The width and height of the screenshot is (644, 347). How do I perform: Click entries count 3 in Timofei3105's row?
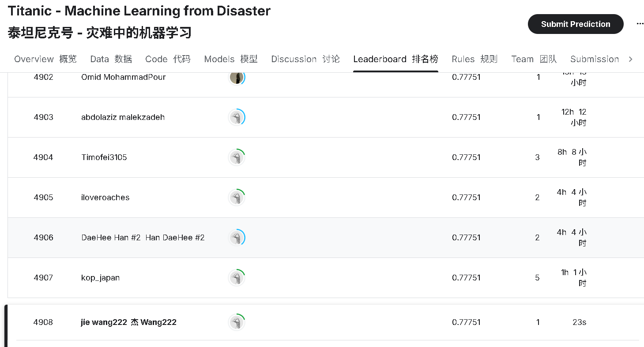tap(537, 157)
